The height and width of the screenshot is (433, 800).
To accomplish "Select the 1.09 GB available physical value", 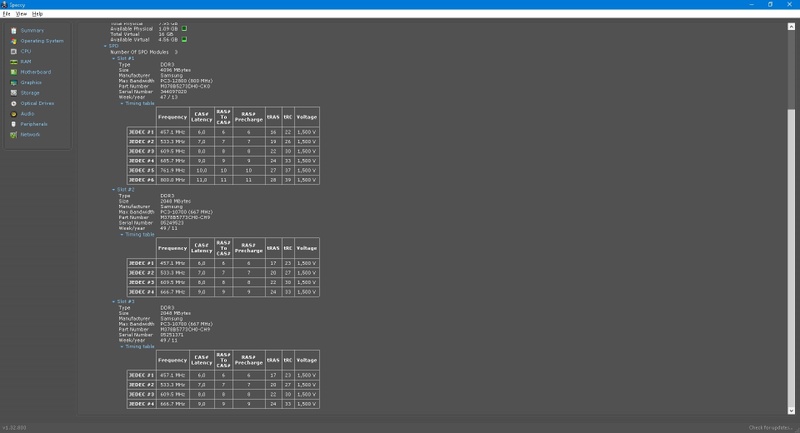I will [x=168, y=29].
